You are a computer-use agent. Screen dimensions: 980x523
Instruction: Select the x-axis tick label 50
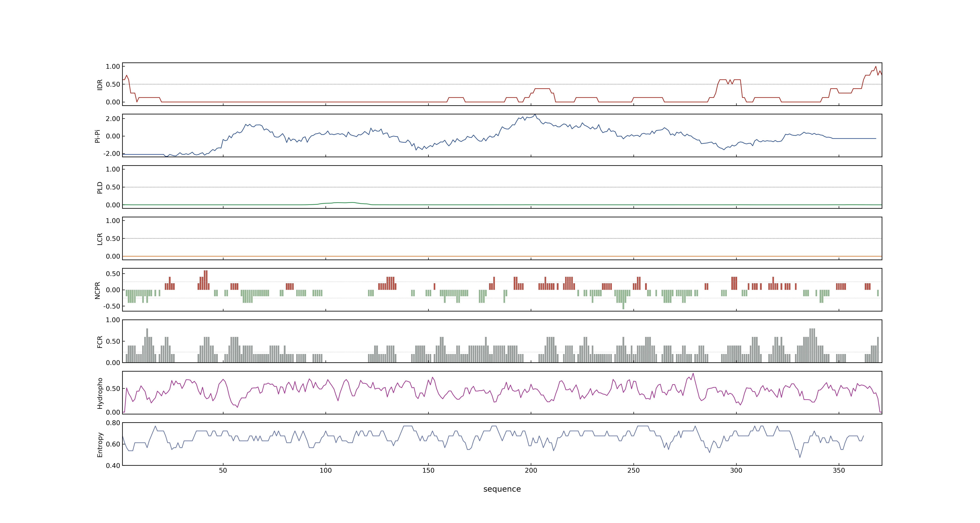click(x=223, y=470)
